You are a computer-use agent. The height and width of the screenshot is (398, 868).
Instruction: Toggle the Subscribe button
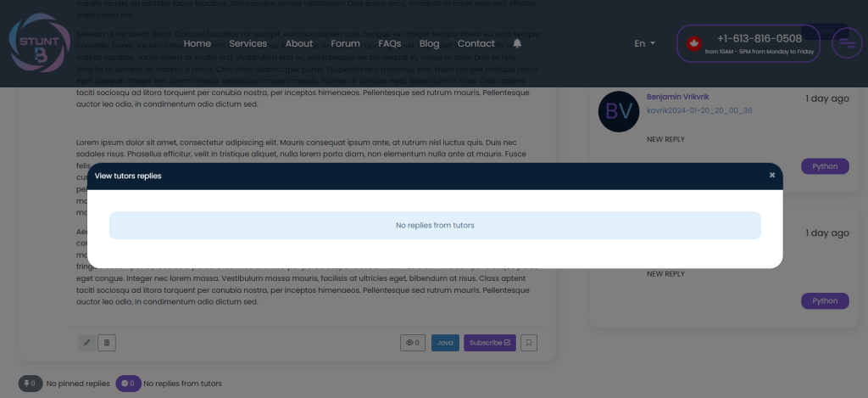point(490,343)
